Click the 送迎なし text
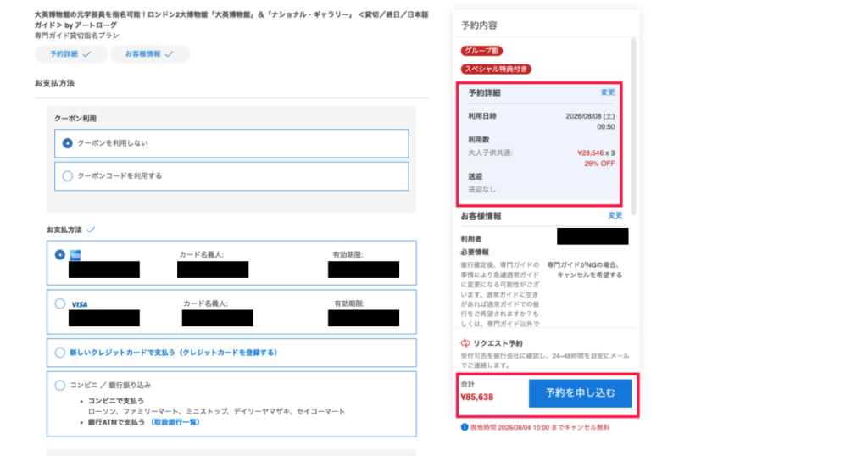 tap(482, 189)
